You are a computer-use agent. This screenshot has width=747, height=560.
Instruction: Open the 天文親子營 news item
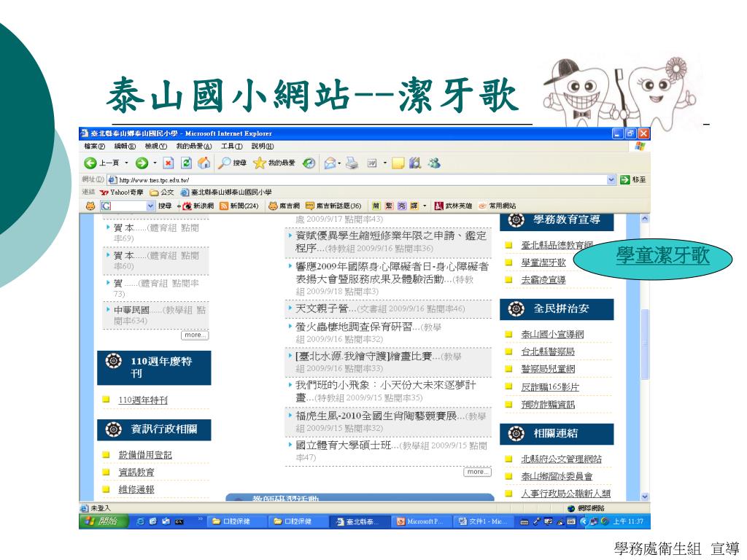pyautogui.click(x=322, y=308)
